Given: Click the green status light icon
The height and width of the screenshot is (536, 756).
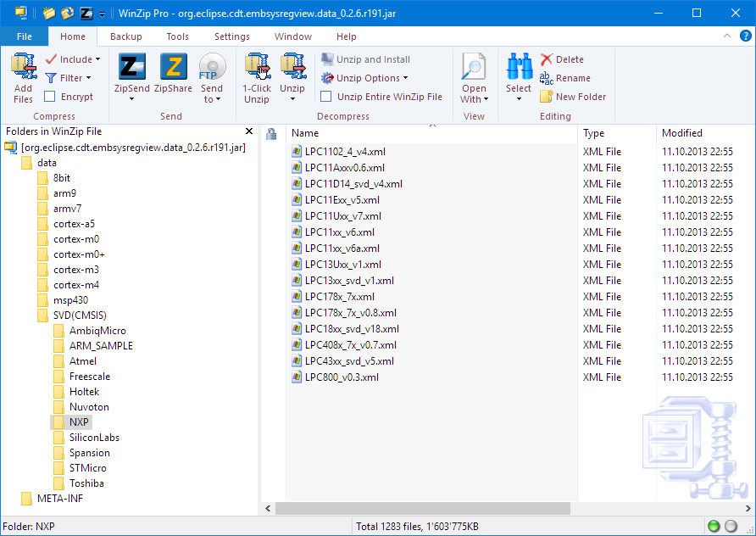Looking at the screenshot, I should pos(715,527).
